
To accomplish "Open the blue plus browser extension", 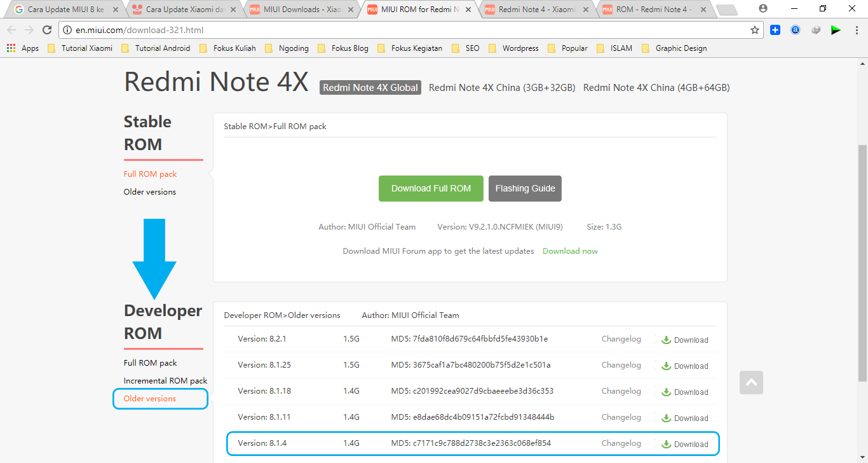I will 775,29.
